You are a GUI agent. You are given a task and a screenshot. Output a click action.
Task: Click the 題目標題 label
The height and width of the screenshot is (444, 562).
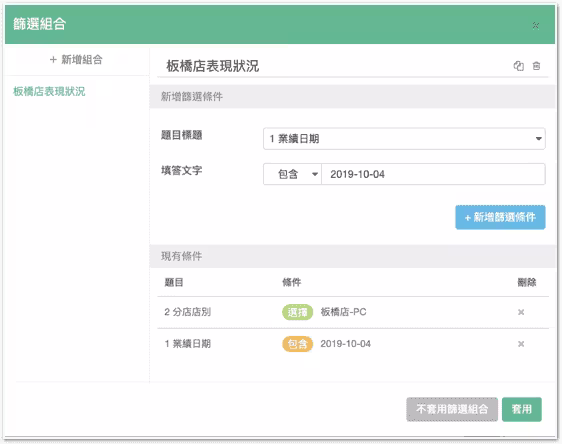(181, 135)
